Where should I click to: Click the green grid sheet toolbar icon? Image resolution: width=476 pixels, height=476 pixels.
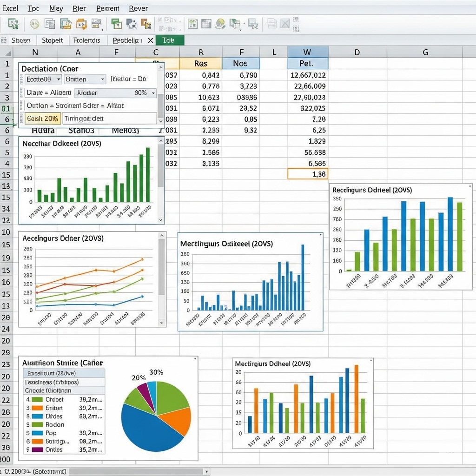click(192, 24)
